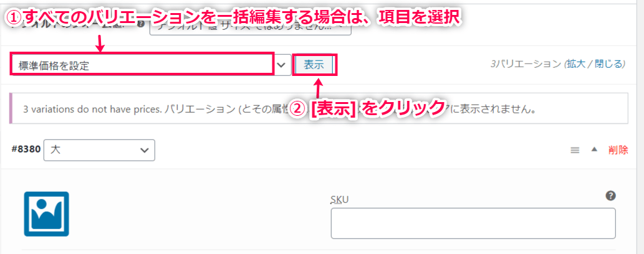Click the ② [表示] をクリック annotation text
The width and height of the screenshot is (644, 254).
[367, 107]
